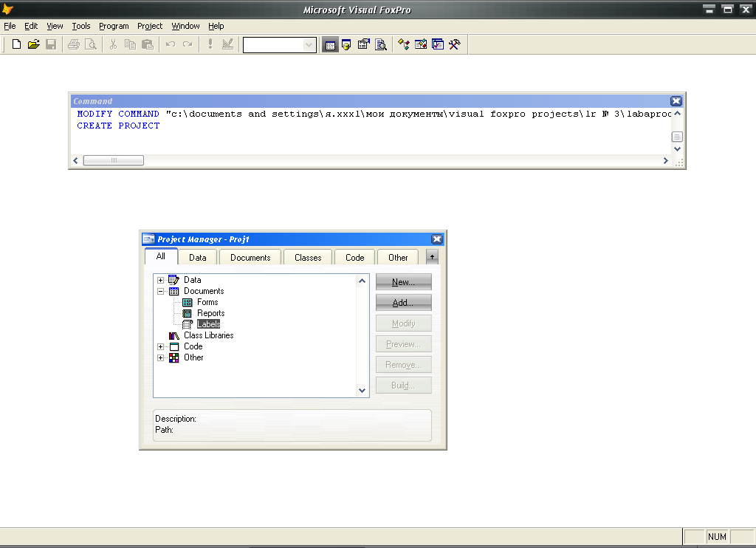The height and width of the screenshot is (548, 756).
Task: Click the Copy toolbar icon
Action: pyautogui.click(x=130, y=44)
